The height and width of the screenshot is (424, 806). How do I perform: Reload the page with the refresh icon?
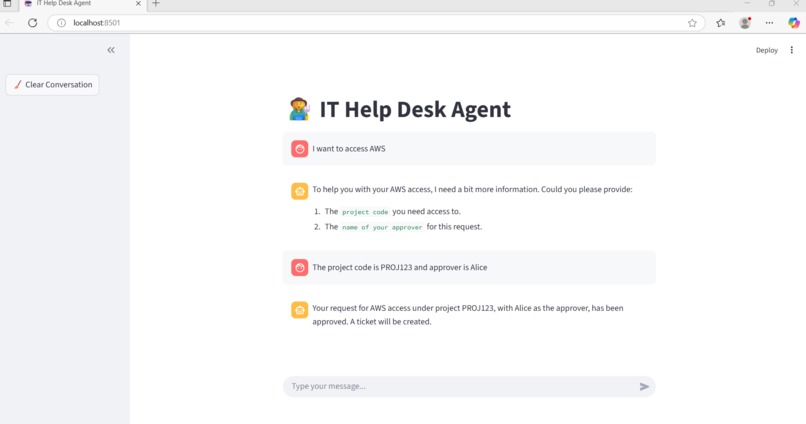[32, 23]
